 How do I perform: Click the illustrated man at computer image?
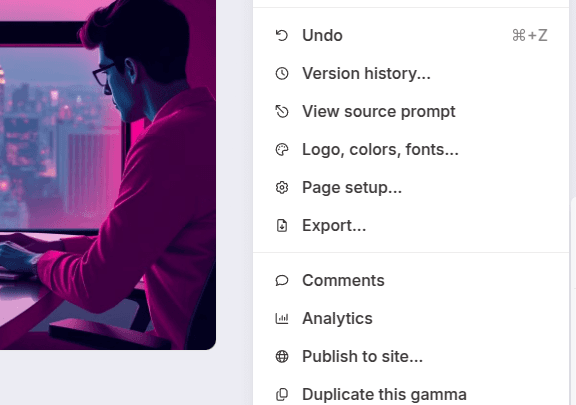[x=108, y=175]
